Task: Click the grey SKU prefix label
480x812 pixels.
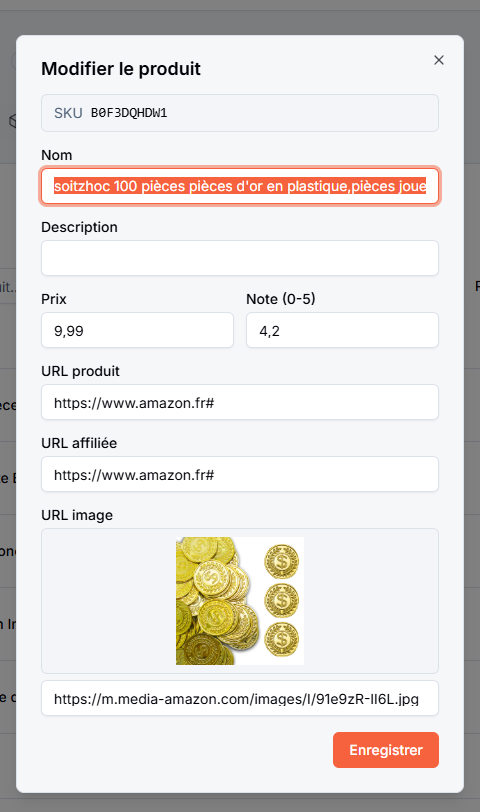Action: tap(68, 113)
